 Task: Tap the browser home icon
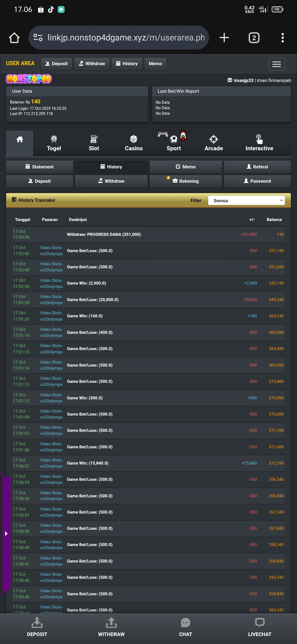coord(14,38)
